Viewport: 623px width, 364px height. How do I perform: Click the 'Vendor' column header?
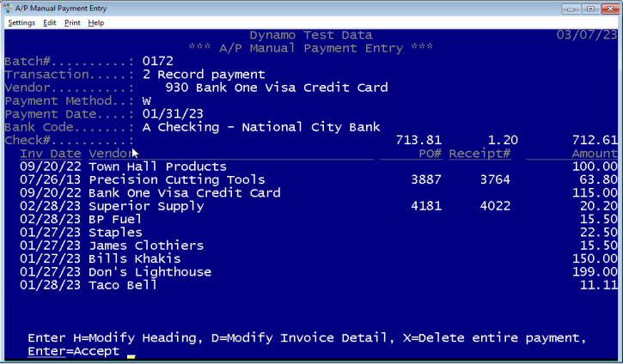coord(112,154)
